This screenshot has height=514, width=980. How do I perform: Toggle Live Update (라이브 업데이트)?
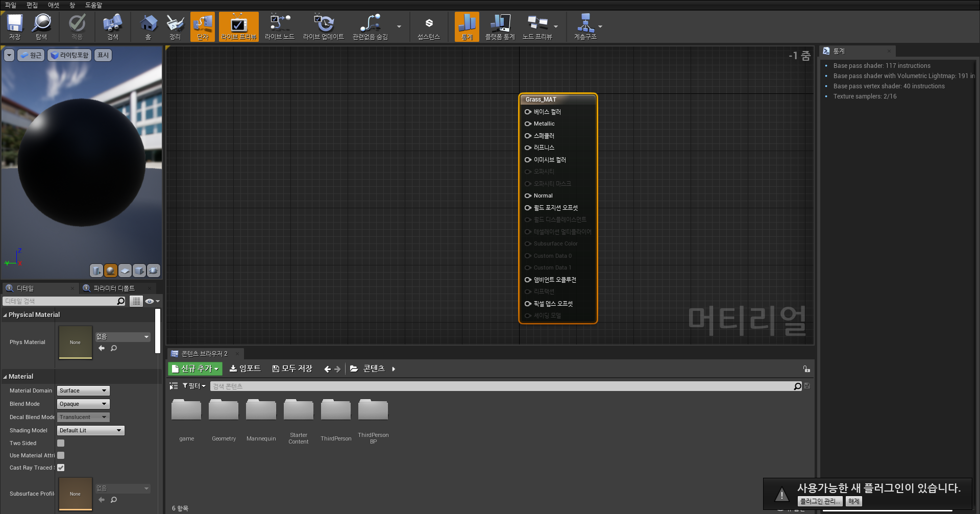tap(324, 27)
